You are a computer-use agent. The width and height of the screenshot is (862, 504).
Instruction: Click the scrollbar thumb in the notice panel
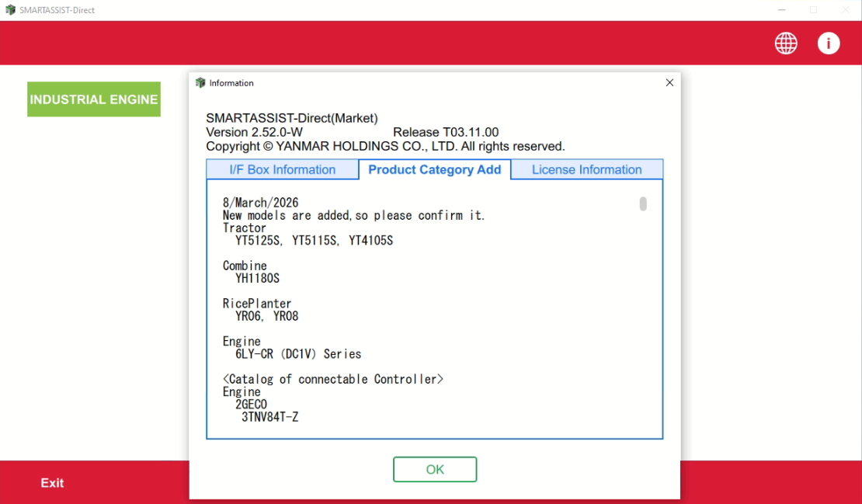click(642, 204)
